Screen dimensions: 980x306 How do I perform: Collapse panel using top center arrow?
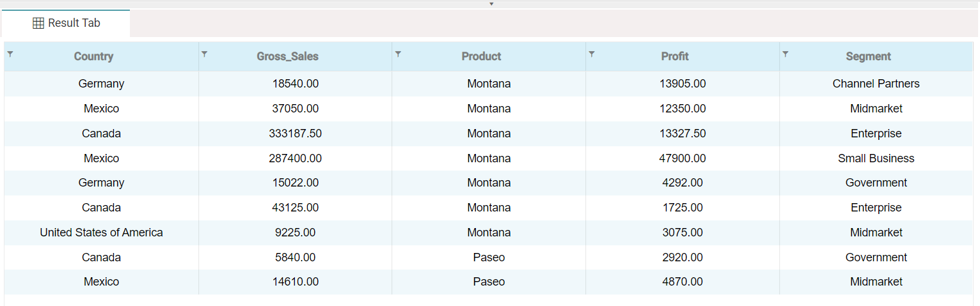pyautogui.click(x=491, y=4)
